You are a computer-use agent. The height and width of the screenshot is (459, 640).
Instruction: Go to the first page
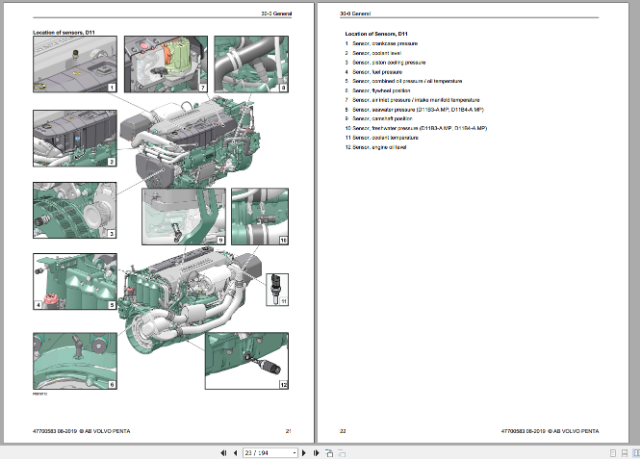pos(223,453)
